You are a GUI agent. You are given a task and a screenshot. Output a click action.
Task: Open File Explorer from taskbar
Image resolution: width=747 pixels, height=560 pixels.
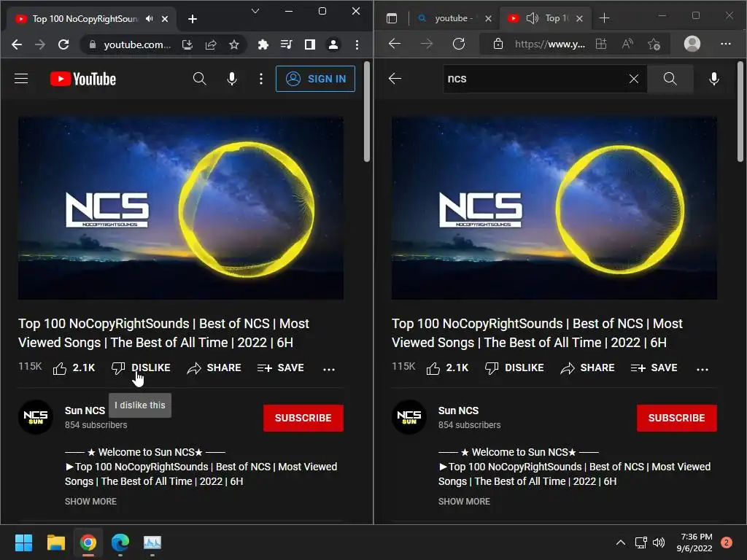pos(55,542)
